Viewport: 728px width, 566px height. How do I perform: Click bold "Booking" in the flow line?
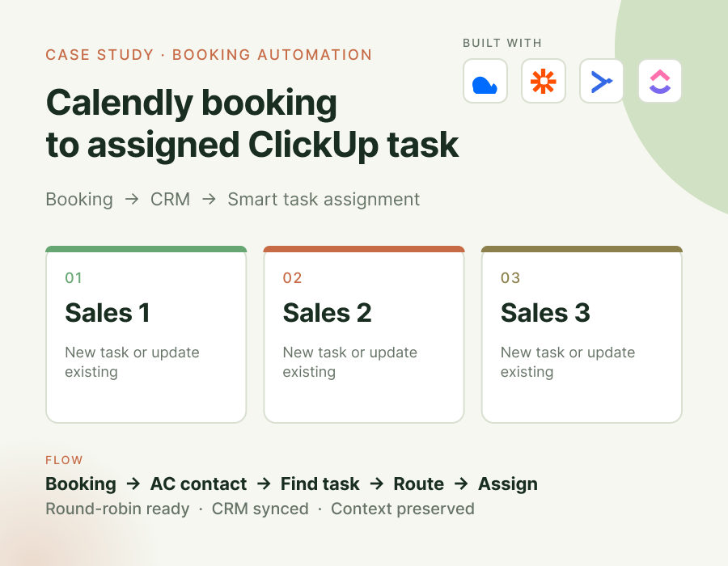(x=81, y=484)
